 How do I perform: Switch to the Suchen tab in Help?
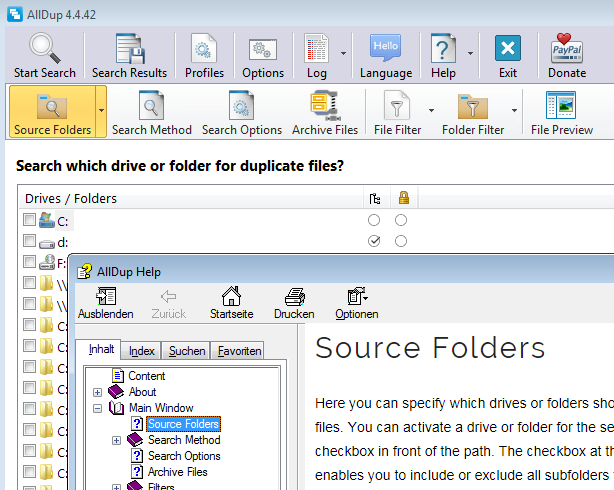pos(187,351)
